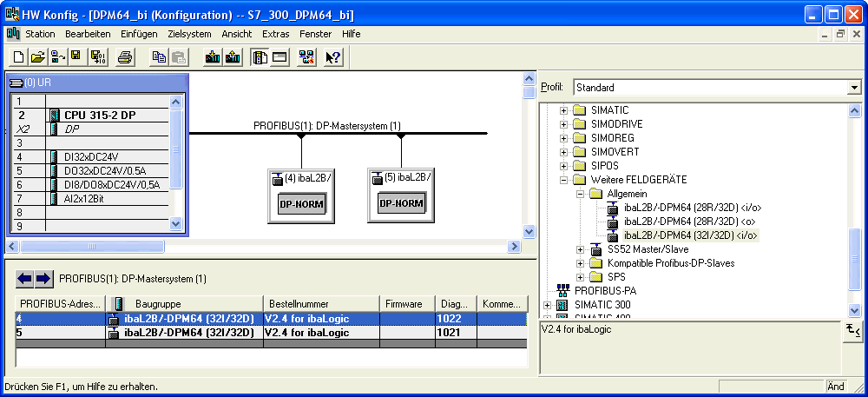Screen dimensions: 868x397
Task: Open the Configure Network toolbar icon
Action: 306,57
